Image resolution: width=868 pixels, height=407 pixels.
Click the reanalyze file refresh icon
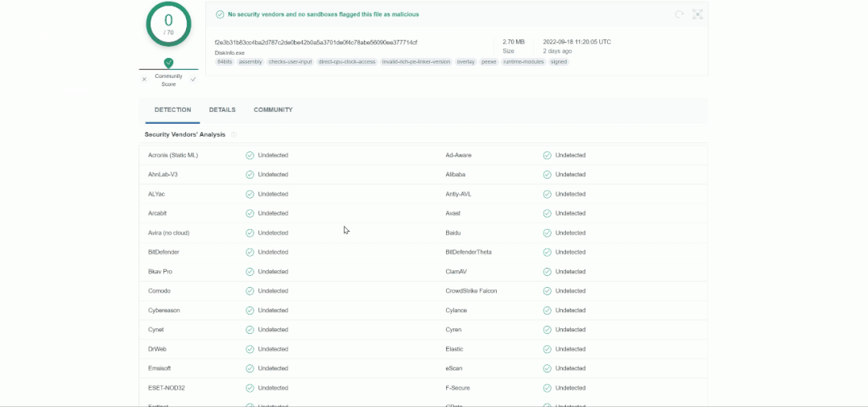pos(680,14)
